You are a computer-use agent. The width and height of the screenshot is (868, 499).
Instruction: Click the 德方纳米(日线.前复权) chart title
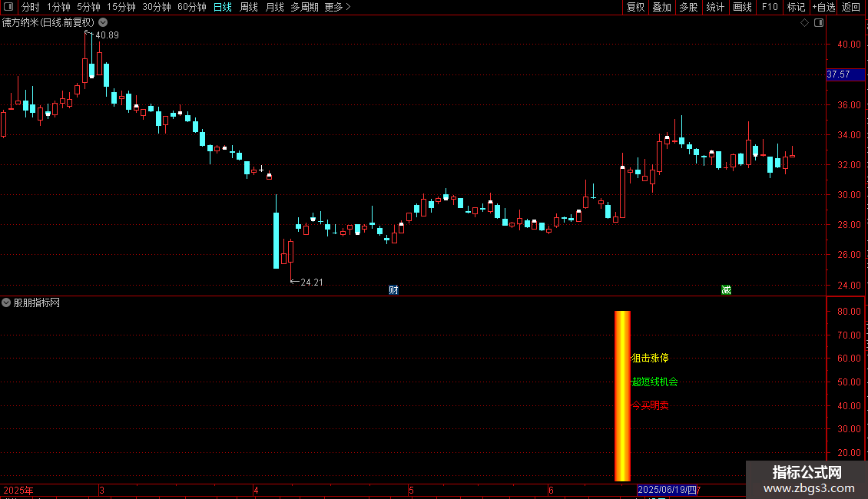click(x=48, y=23)
